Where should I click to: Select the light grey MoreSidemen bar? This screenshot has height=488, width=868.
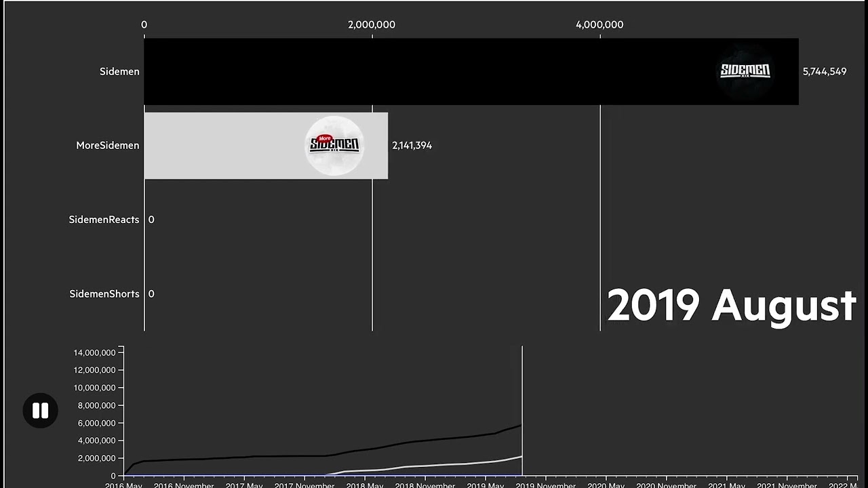[266, 146]
